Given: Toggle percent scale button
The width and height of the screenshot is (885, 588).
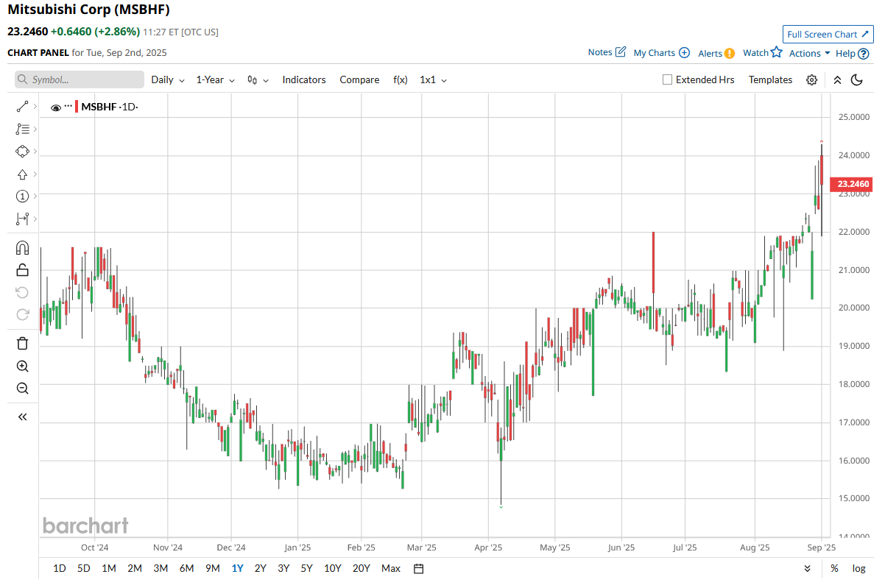Looking at the screenshot, I should click(x=834, y=568).
